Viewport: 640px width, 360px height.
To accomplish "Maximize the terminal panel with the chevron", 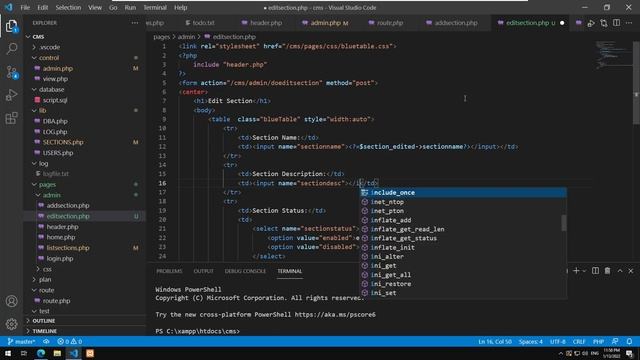I will click(620, 271).
